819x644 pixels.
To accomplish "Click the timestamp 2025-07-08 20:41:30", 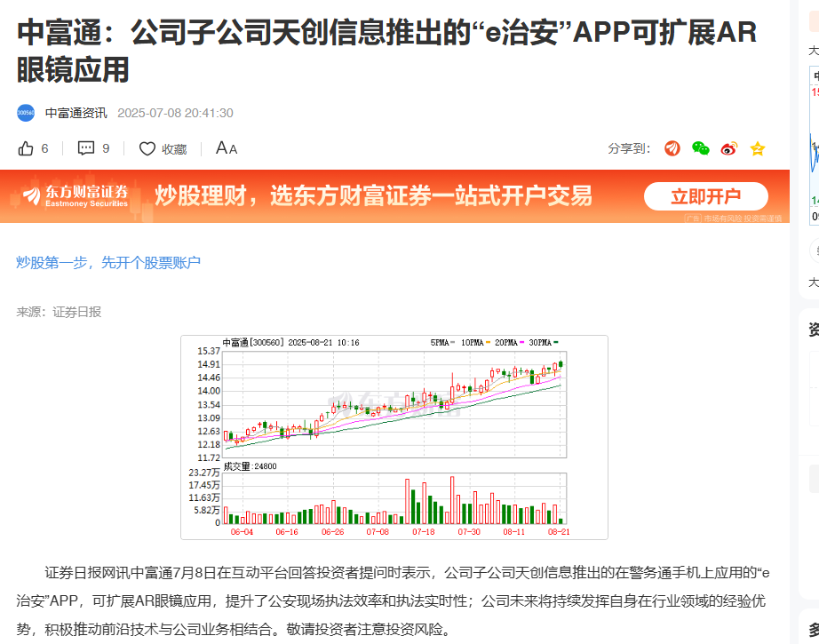I will click(175, 113).
